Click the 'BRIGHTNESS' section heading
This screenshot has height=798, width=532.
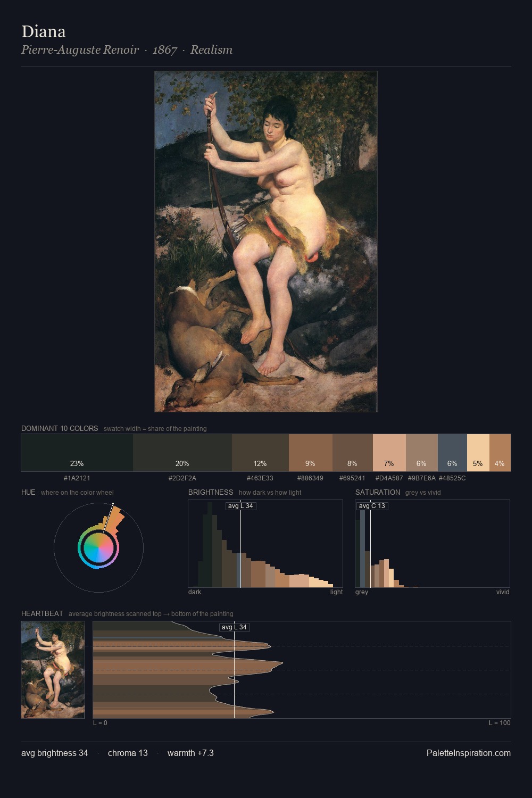(211, 492)
